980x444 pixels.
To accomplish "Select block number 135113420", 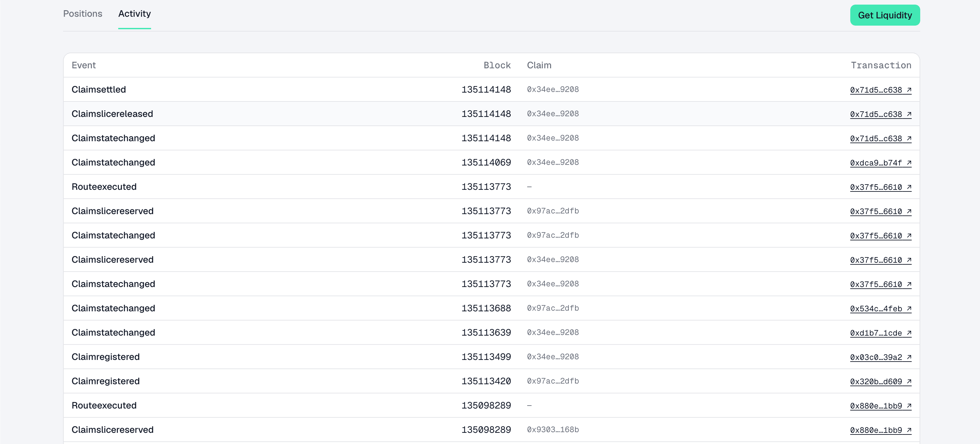I will point(486,381).
